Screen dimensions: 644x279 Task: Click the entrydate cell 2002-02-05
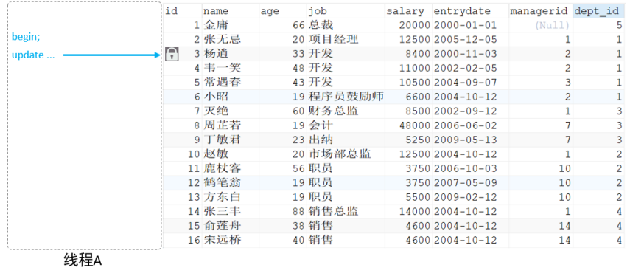point(471,69)
